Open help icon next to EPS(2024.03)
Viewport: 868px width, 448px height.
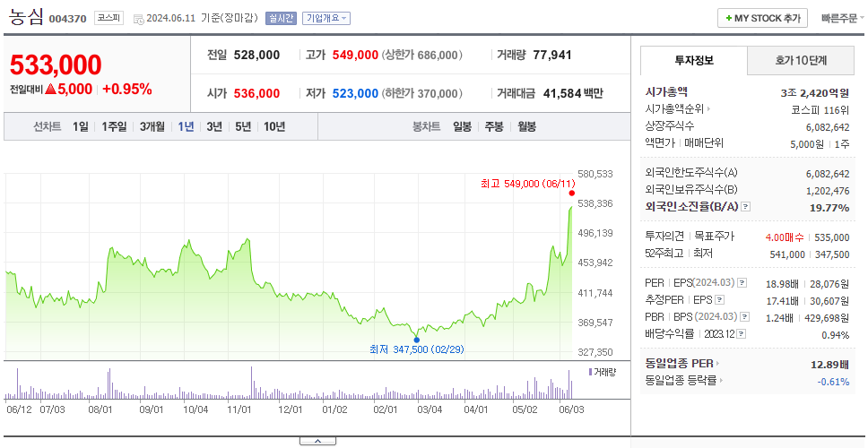[742, 283]
